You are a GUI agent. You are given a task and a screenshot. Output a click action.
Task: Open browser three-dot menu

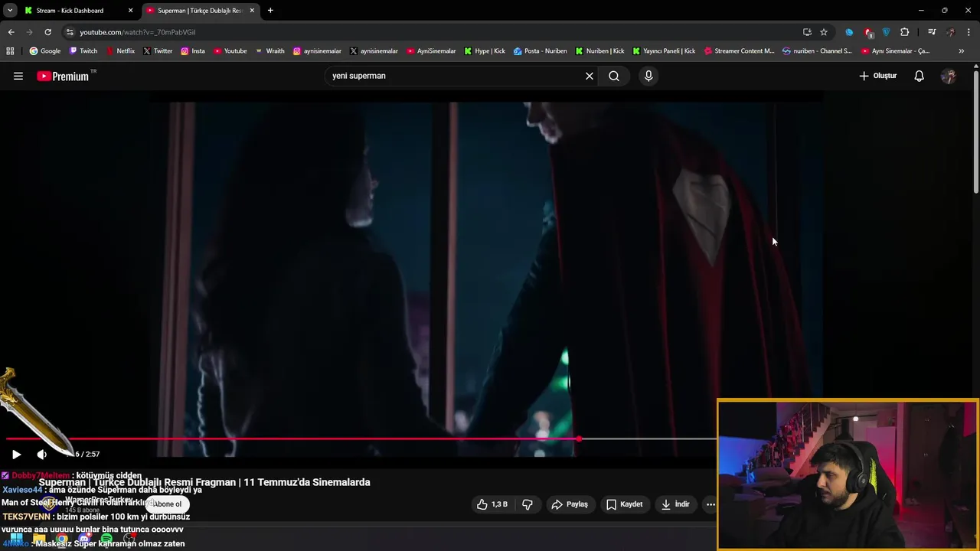coord(969,32)
